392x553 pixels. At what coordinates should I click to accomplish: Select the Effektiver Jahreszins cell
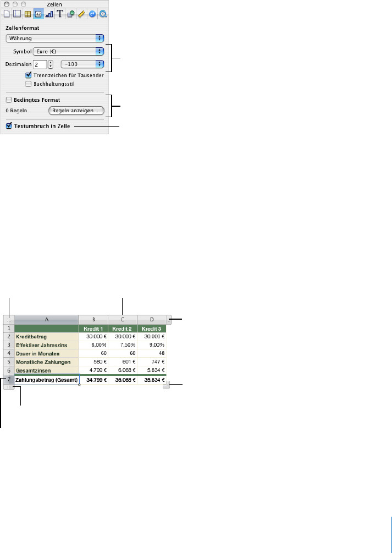tap(47, 345)
